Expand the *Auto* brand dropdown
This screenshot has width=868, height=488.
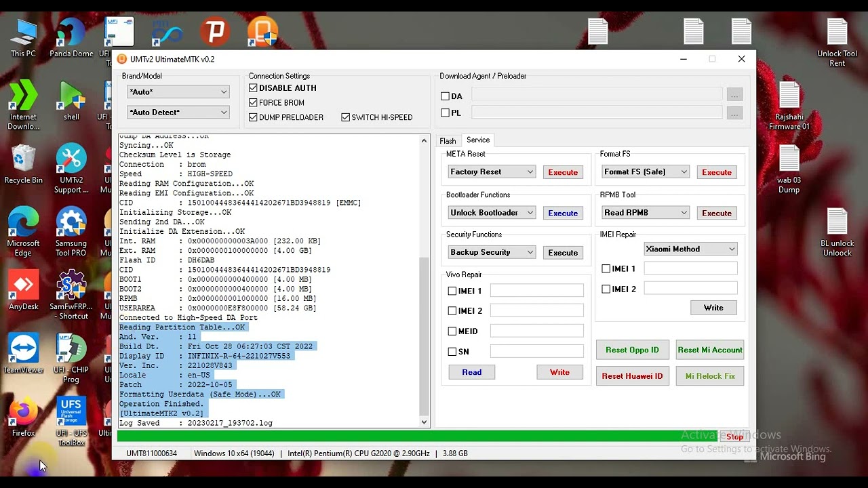pyautogui.click(x=178, y=91)
